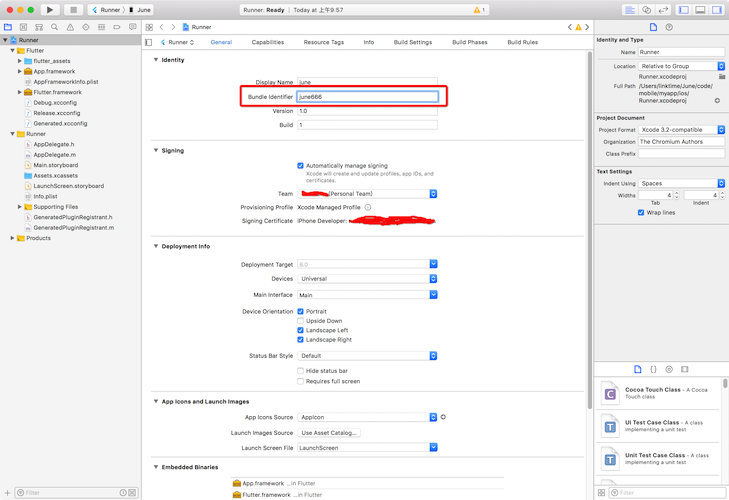Image resolution: width=729 pixels, height=500 pixels.
Task: Open the Find navigator magnifier icon
Action: (54, 27)
